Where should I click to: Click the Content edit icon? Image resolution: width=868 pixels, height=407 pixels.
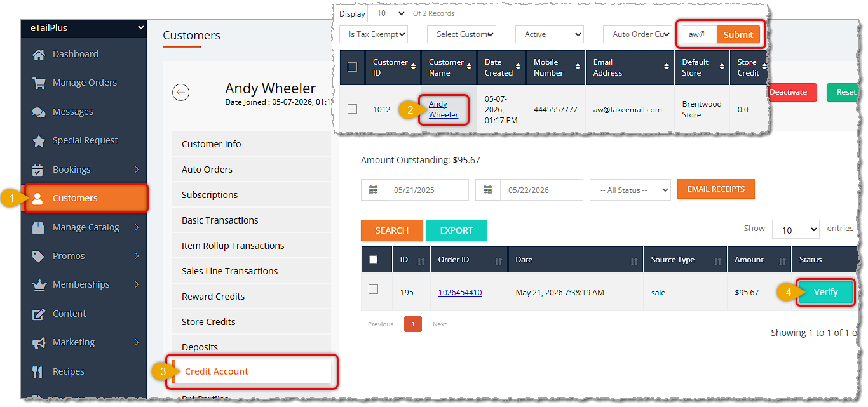[x=39, y=314]
